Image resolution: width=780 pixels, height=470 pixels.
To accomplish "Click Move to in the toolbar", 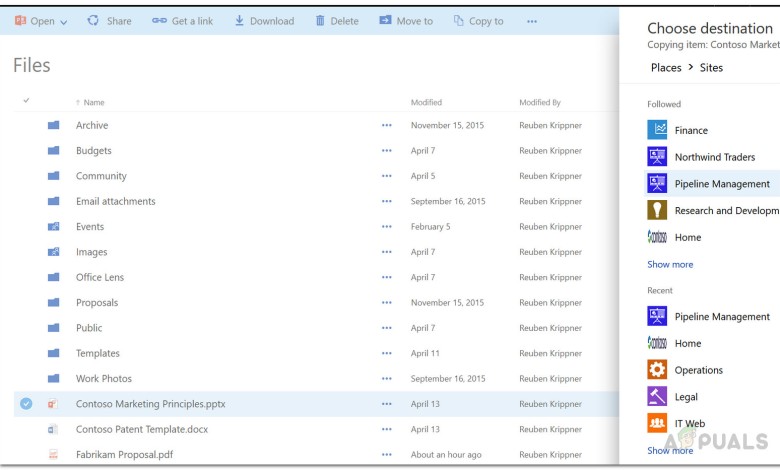I will coord(406,21).
